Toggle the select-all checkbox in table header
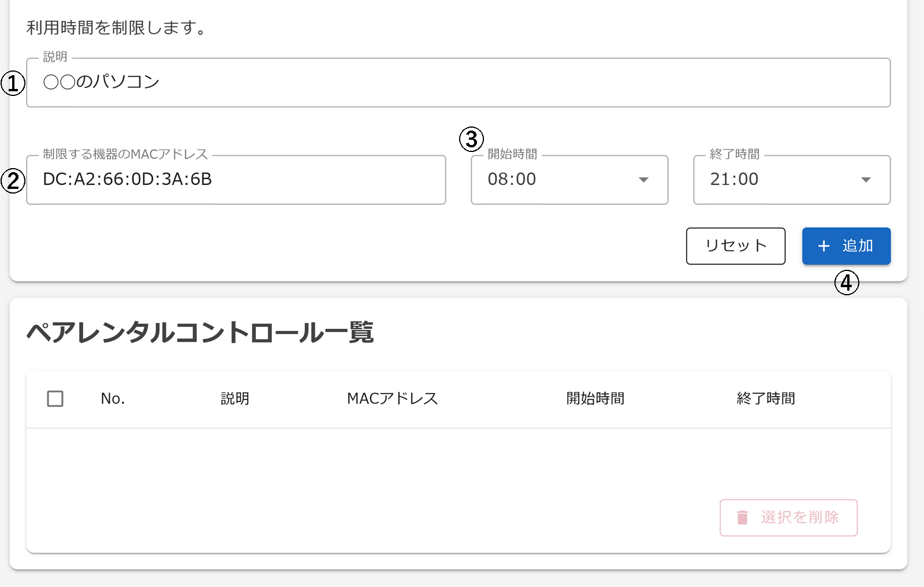 click(55, 399)
